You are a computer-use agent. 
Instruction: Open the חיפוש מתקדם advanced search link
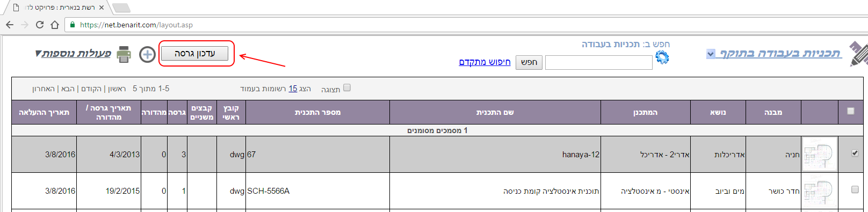point(484,62)
